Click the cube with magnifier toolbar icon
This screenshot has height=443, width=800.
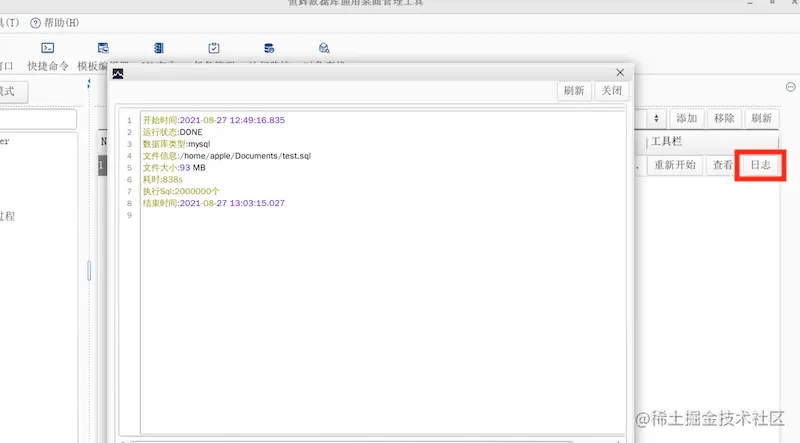pos(324,48)
